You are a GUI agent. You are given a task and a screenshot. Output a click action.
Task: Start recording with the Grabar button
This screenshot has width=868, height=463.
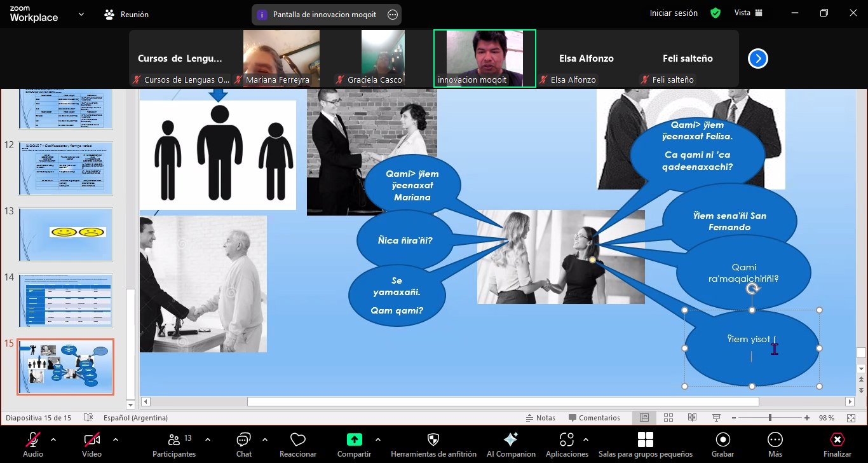722,440
